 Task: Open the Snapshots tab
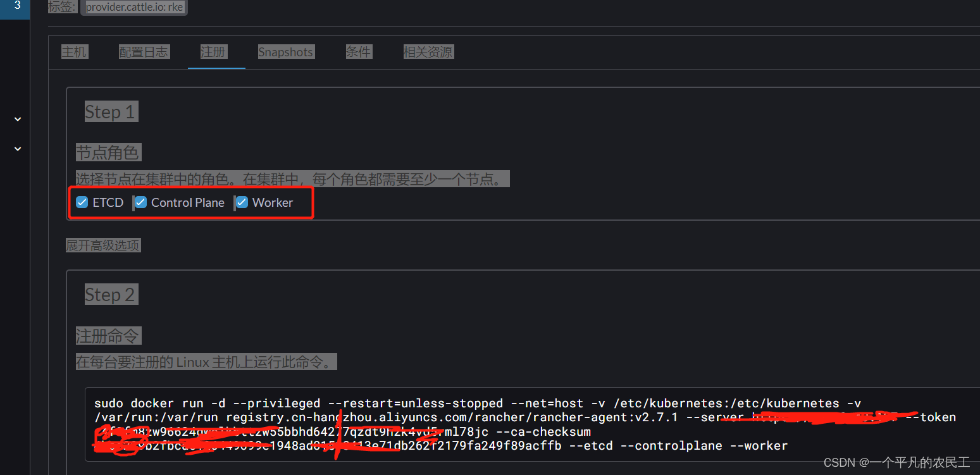[285, 52]
